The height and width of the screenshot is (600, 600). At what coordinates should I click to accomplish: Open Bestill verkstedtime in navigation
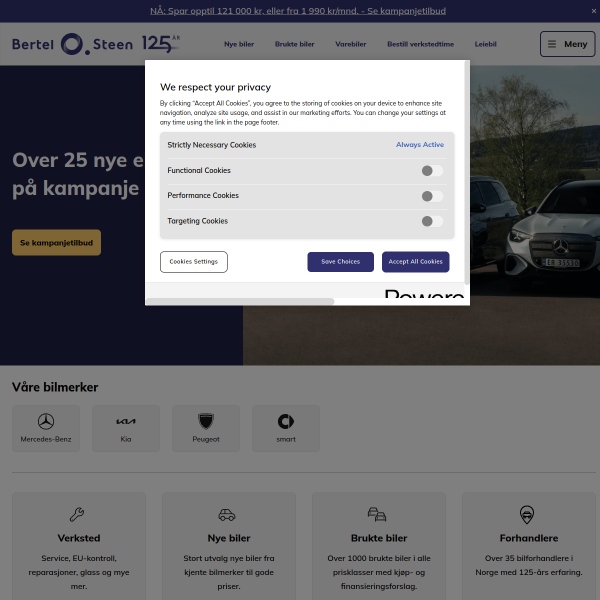[x=421, y=44]
